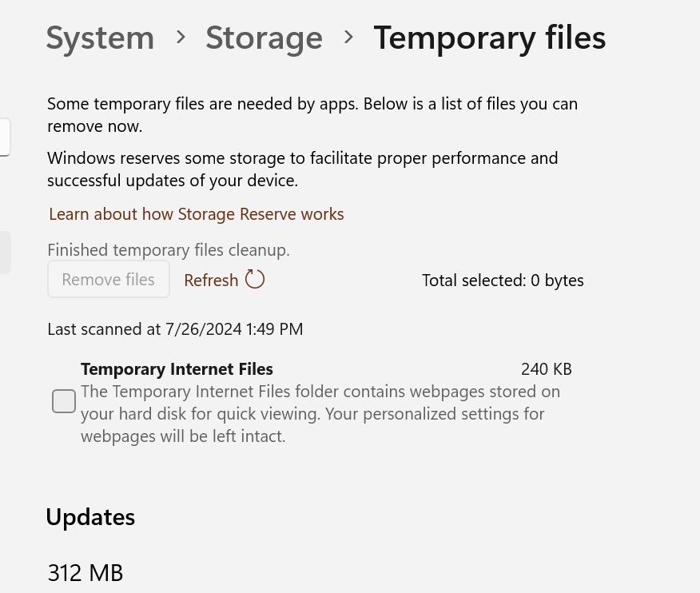Screen dimensions: 700x593
Task: Click the Total selected: 0 bytes label
Action: (x=503, y=281)
